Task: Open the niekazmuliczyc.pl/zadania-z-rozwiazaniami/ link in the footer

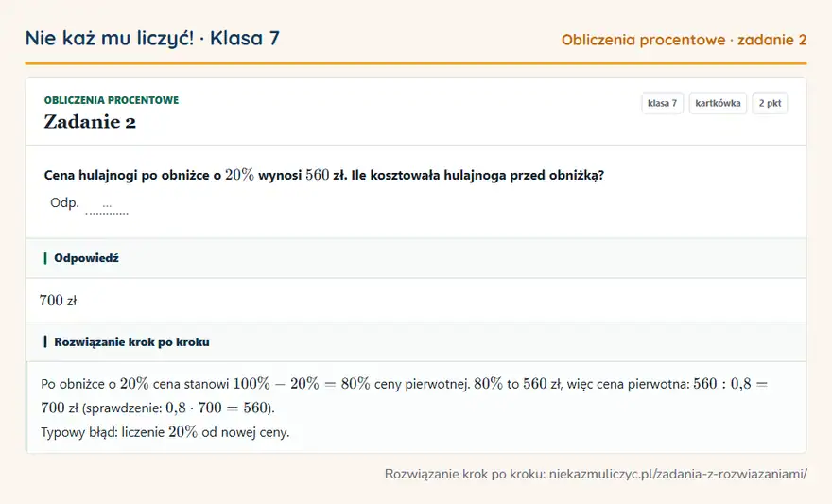Action: (678, 474)
